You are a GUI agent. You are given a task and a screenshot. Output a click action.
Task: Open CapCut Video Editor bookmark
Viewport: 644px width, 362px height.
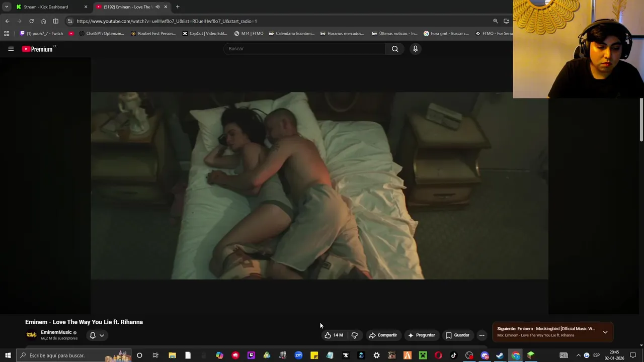205,34
